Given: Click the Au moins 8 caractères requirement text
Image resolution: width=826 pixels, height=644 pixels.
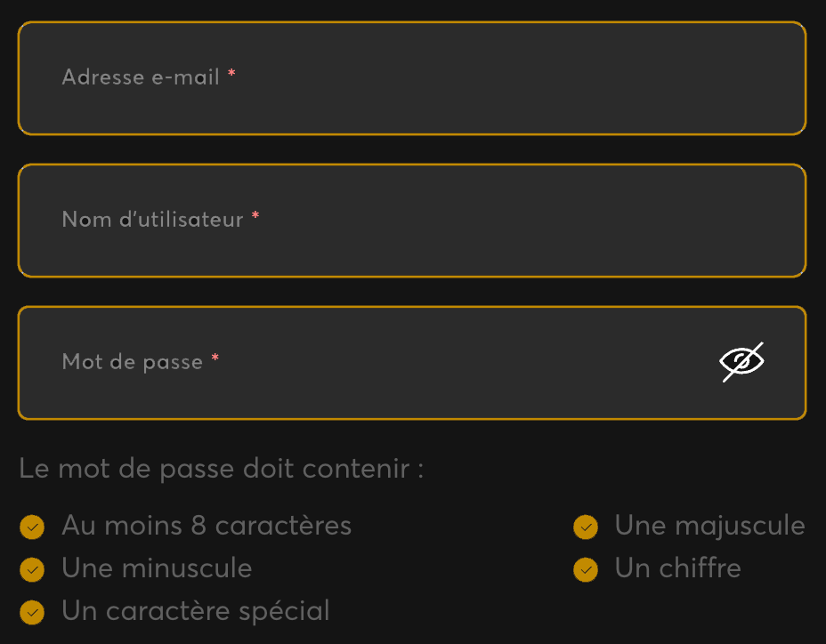Looking at the screenshot, I should (x=206, y=526).
